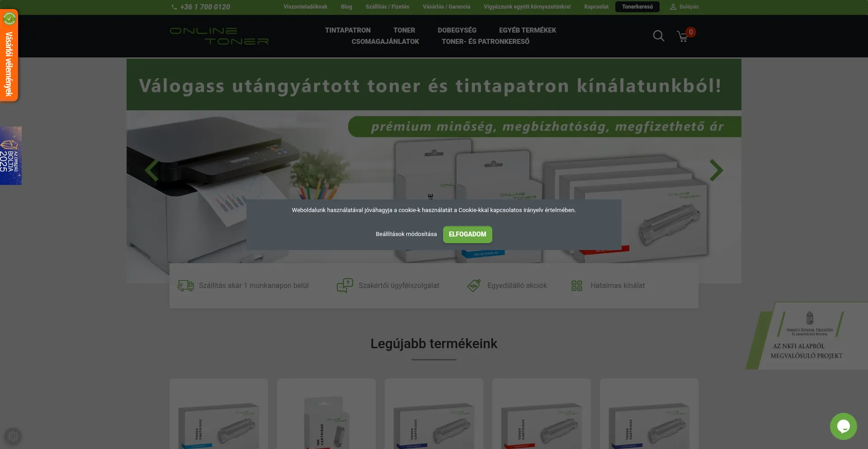Image resolution: width=868 pixels, height=449 pixels.
Task: Click Szakértői ügyfélszolgálat text
Action: (x=399, y=286)
